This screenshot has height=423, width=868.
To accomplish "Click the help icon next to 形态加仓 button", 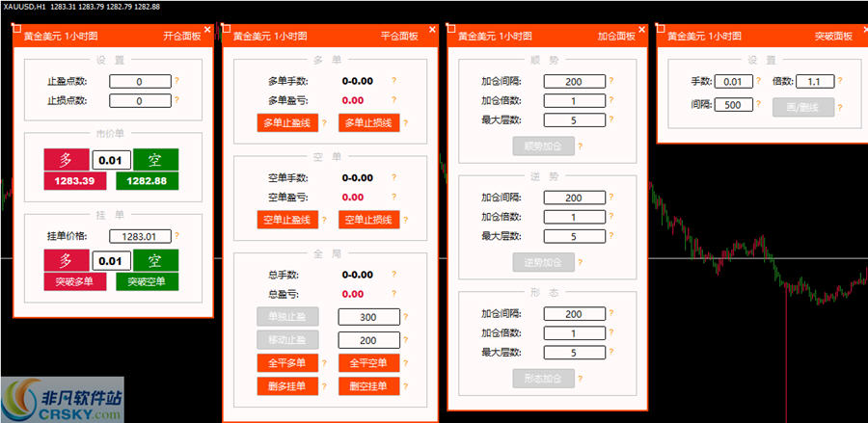I will [581, 379].
